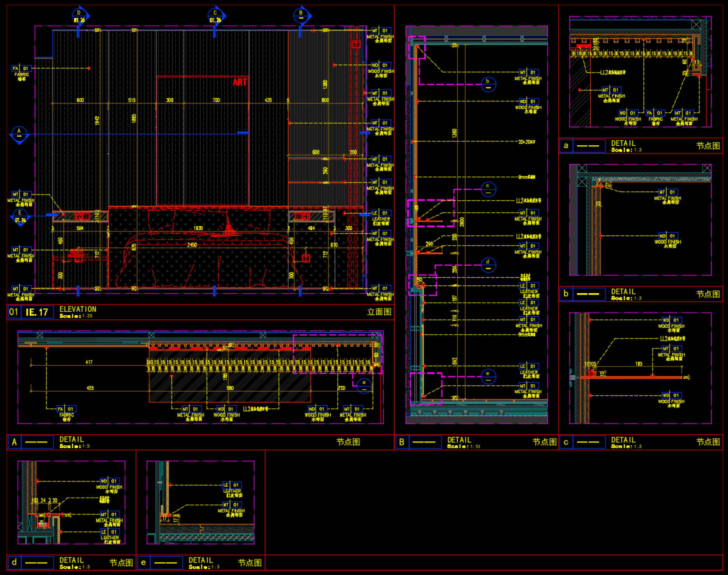The image size is (728, 575).
Task: Select detail callout circle d in section B
Action: pos(488,265)
